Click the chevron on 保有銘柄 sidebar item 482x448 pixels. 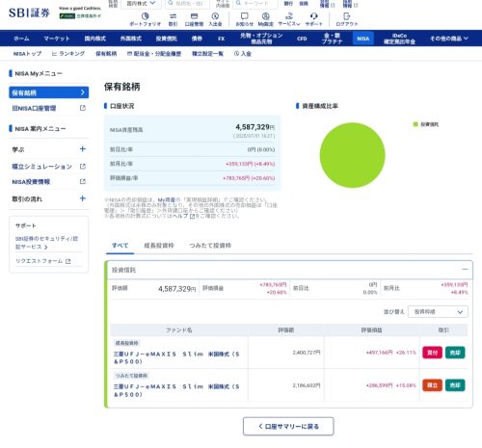[83, 92]
